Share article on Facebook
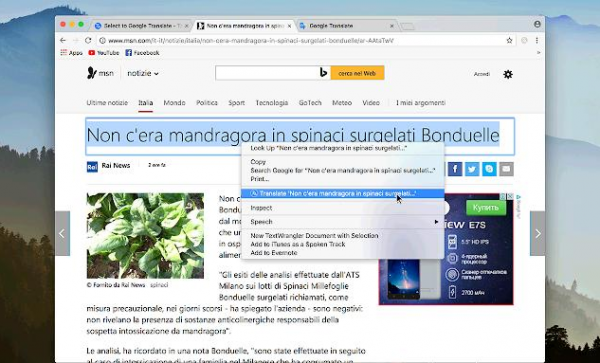This screenshot has height=363, width=600. point(455,169)
